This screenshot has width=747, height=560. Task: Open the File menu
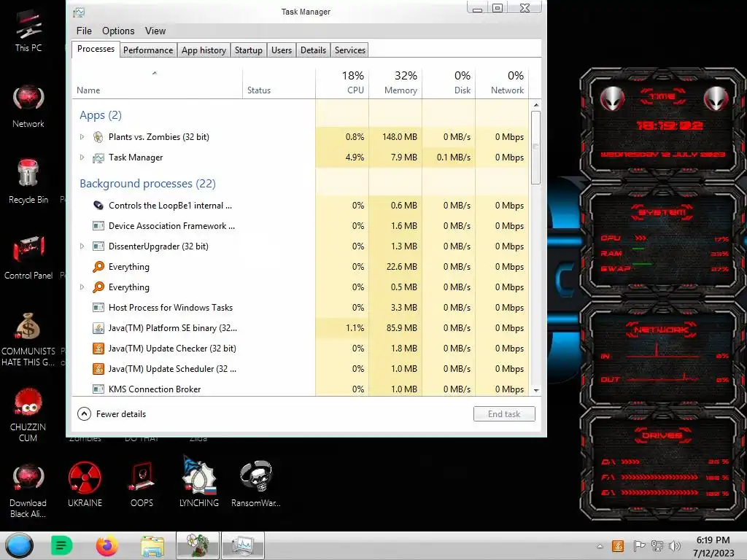[84, 31]
